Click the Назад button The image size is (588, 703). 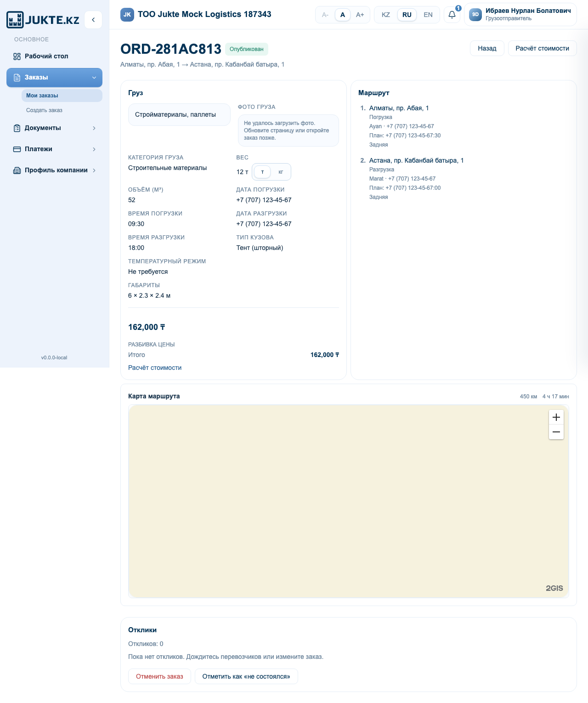pos(487,48)
